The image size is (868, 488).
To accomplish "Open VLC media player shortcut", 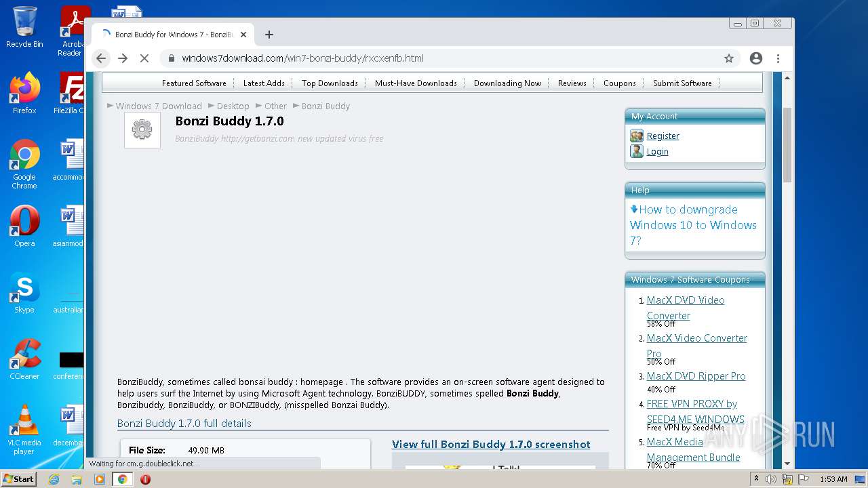I will point(24,430).
